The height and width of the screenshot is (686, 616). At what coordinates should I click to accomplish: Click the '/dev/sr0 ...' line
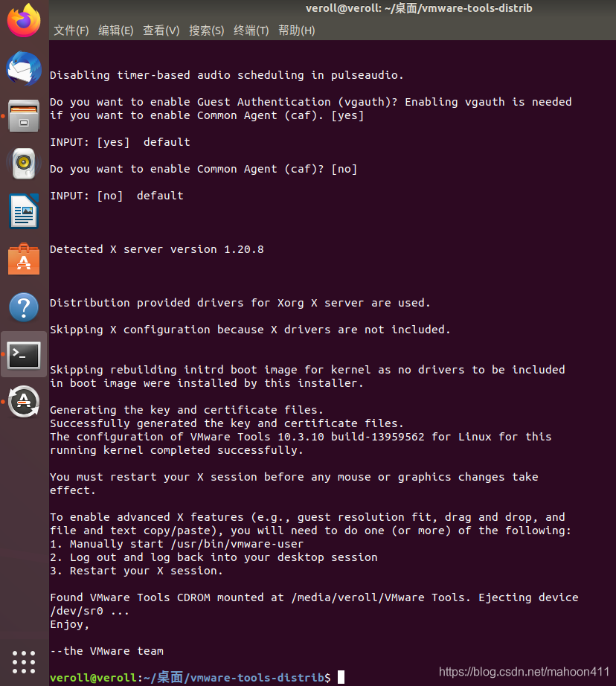tap(90, 611)
